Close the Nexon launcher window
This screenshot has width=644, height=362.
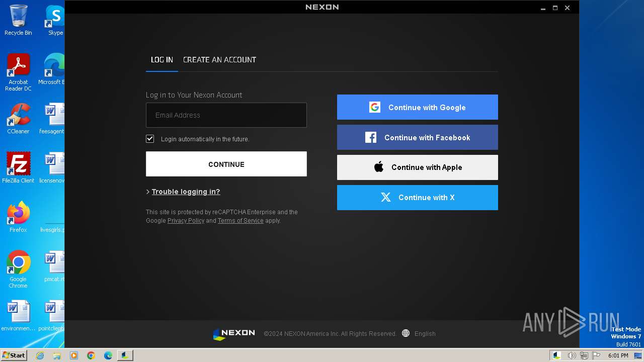click(x=568, y=8)
